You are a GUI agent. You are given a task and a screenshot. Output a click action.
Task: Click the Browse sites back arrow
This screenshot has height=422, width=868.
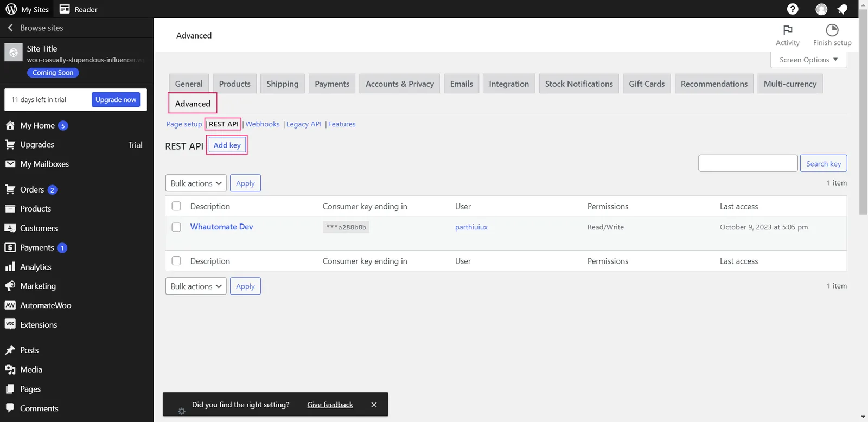[10, 28]
